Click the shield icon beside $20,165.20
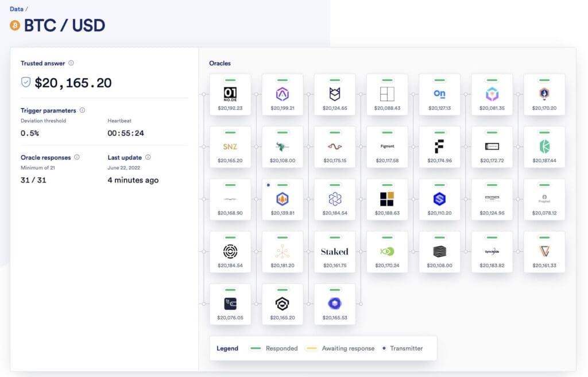Image resolution: width=588 pixels, height=377 pixels. [x=26, y=83]
